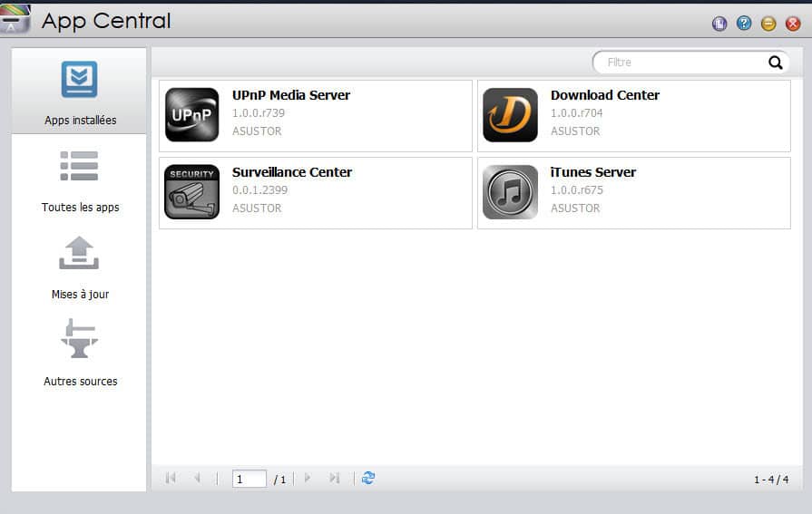The image size is (812, 514).
Task: Select version text 1.0.0.r739
Action: pyautogui.click(x=259, y=112)
